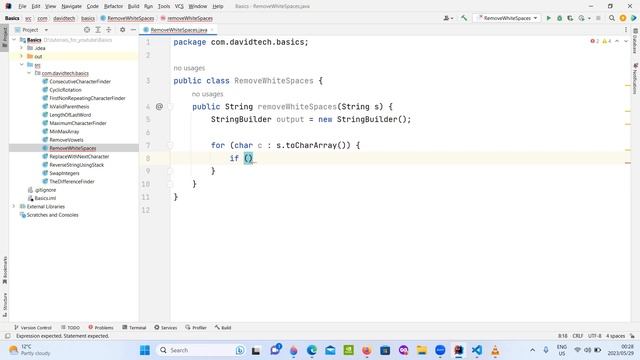
Task: Open the Project tool window sidebar button
Action: coord(4,37)
